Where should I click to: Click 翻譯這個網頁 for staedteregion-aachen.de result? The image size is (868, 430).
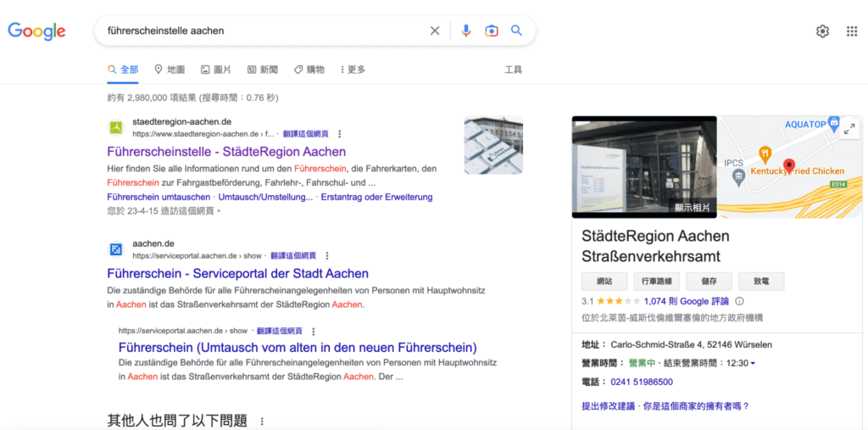pyautogui.click(x=305, y=134)
